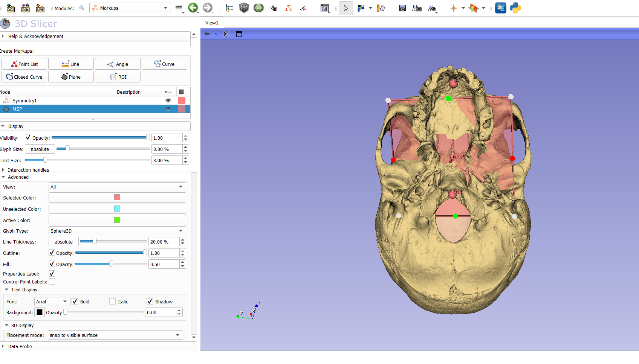Toggle visibility eye of Symmetry1 node
The width and height of the screenshot is (639, 364).
click(x=168, y=101)
